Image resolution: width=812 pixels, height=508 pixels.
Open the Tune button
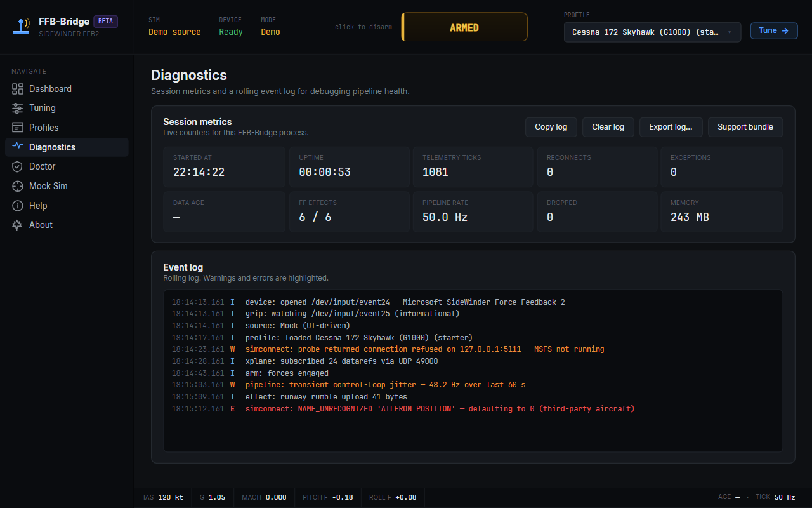[774, 30]
